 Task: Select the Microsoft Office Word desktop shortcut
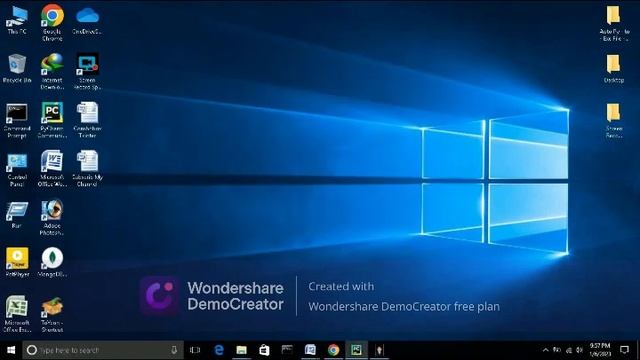52,169
